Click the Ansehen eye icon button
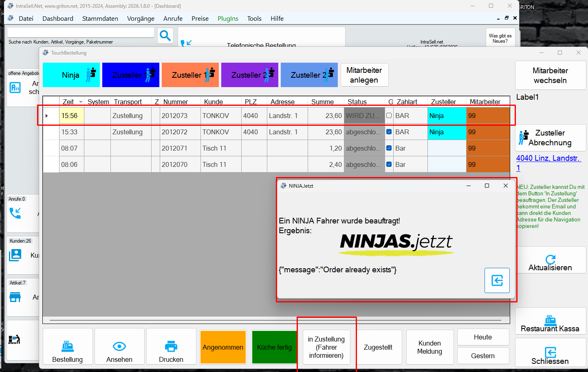 pyautogui.click(x=119, y=347)
